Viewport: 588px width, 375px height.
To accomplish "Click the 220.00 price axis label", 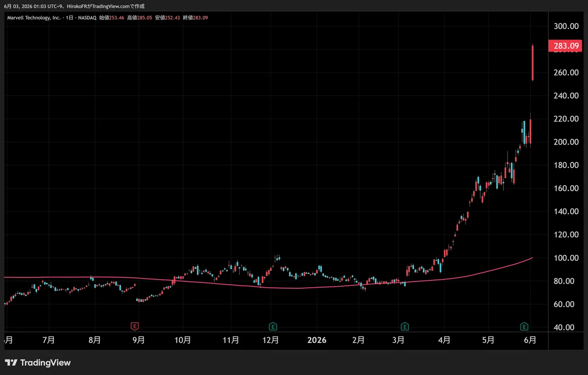I will click(566, 119).
